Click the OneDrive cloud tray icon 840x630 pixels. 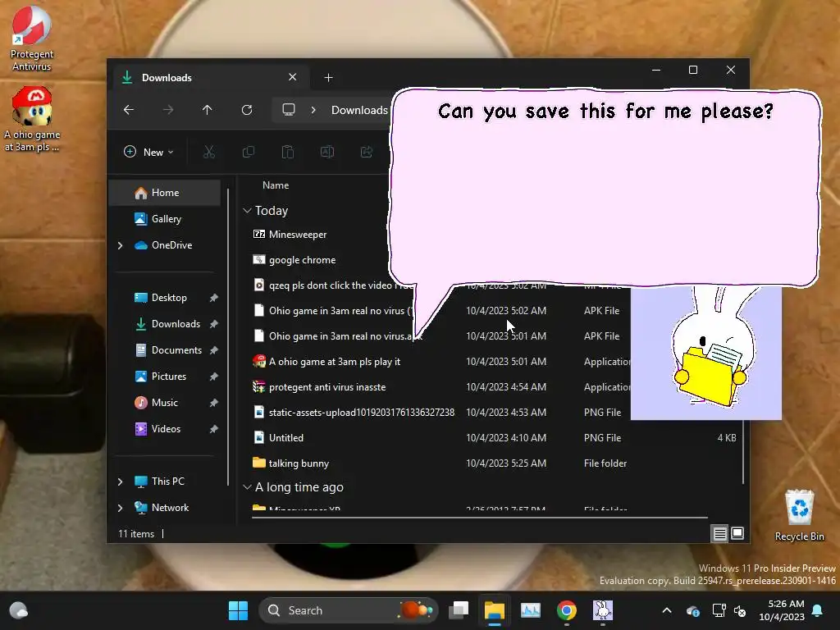(x=693, y=610)
